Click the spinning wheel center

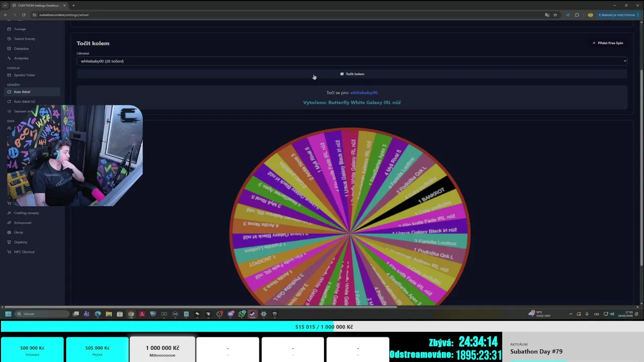coord(350,233)
